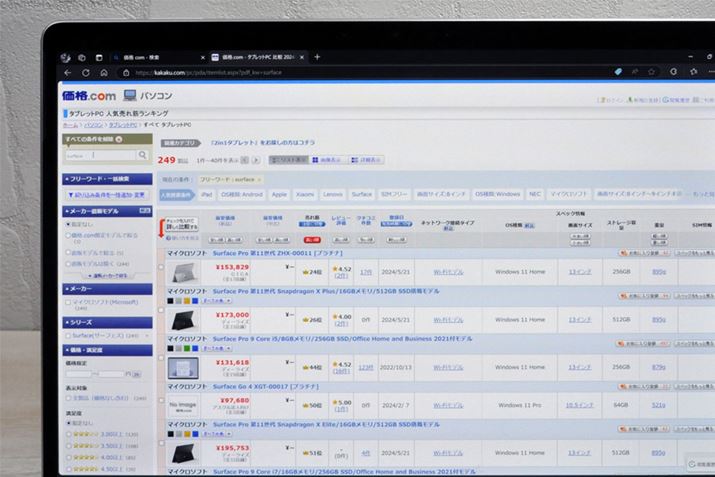Check the compare box for the ¥195,753 Snapdragon X Elite
The image size is (715, 477).
[x=161, y=443]
